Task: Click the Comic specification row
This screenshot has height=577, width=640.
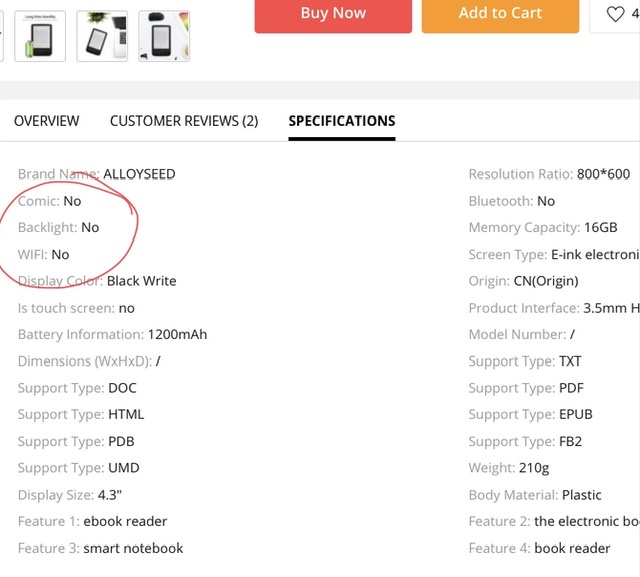Action: tap(50, 201)
